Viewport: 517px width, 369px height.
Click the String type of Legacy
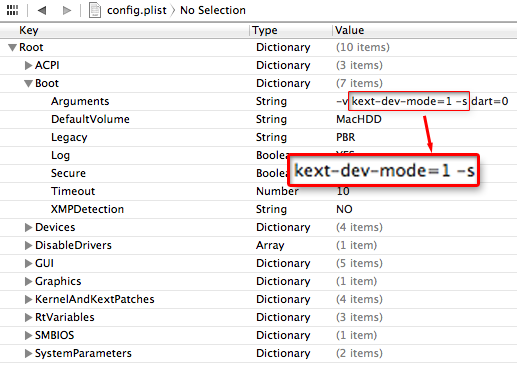(x=271, y=137)
